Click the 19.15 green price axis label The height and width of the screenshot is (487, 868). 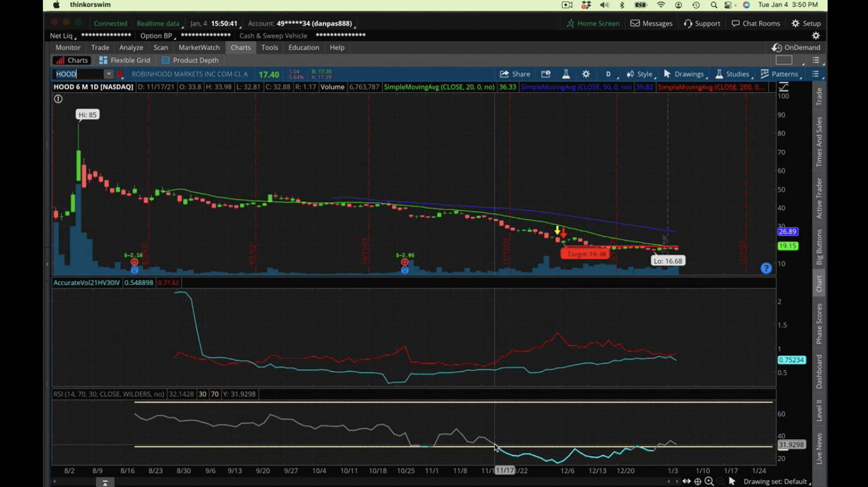point(788,246)
